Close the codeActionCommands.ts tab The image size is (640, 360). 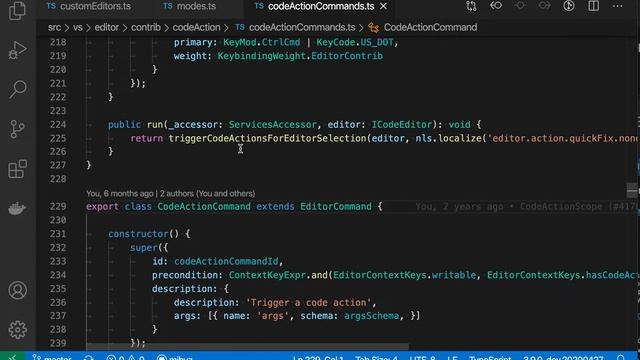tap(383, 6)
